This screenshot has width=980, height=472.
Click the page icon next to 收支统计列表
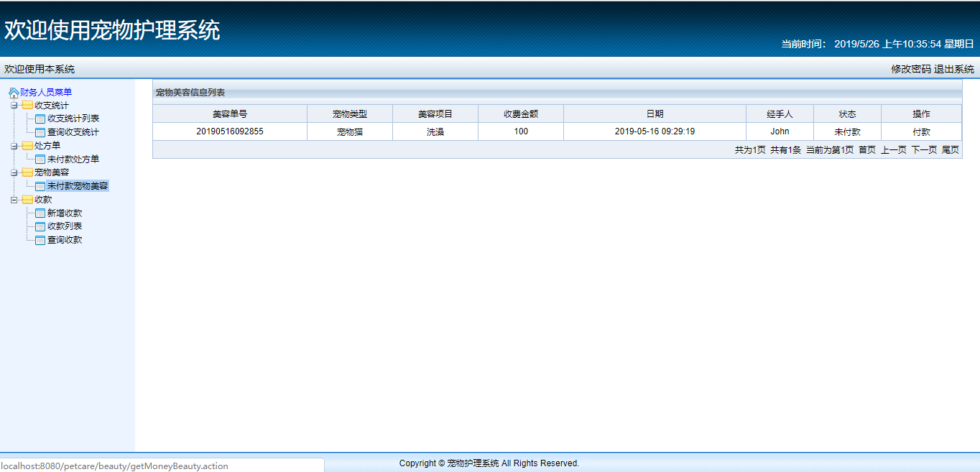tap(40, 119)
